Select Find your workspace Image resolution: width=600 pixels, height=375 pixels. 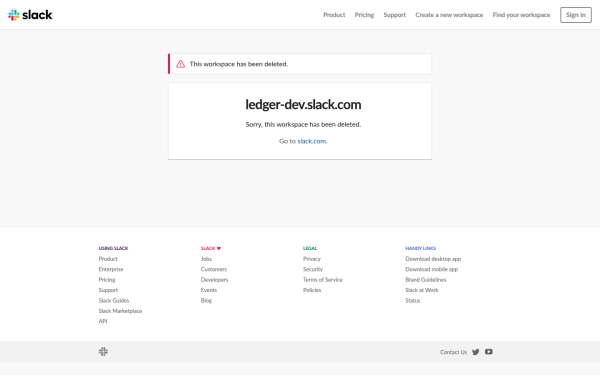point(521,15)
